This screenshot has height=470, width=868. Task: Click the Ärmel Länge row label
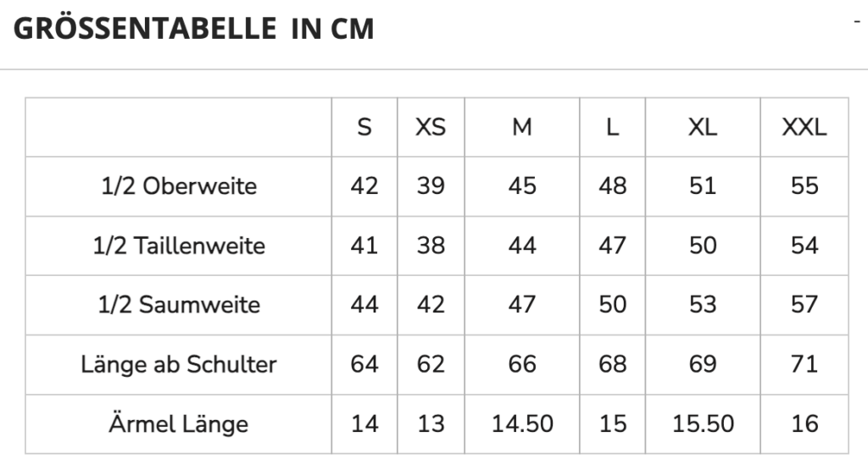pos(179,424)
